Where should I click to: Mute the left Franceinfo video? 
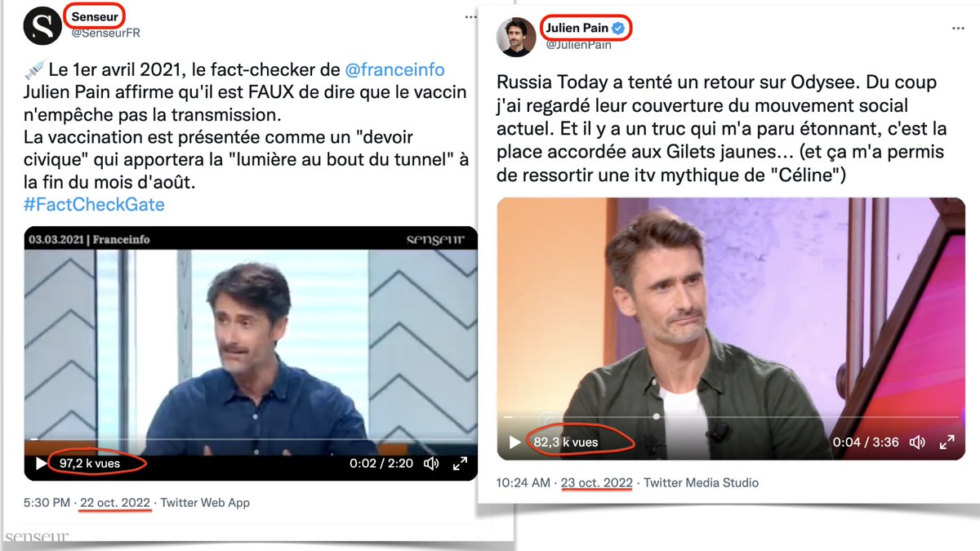[x=432, y=464]
